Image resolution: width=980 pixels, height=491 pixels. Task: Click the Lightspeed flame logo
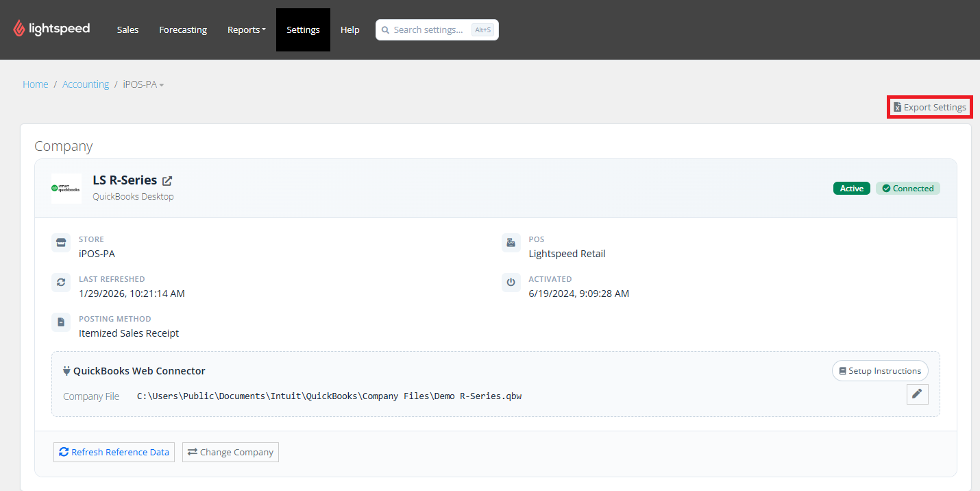(x=19, y=29)
